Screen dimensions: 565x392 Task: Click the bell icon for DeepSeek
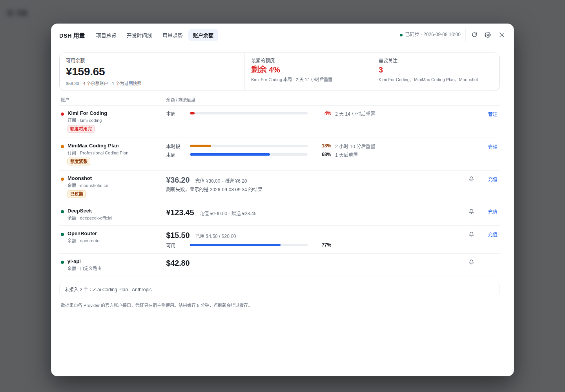[471, 212]
